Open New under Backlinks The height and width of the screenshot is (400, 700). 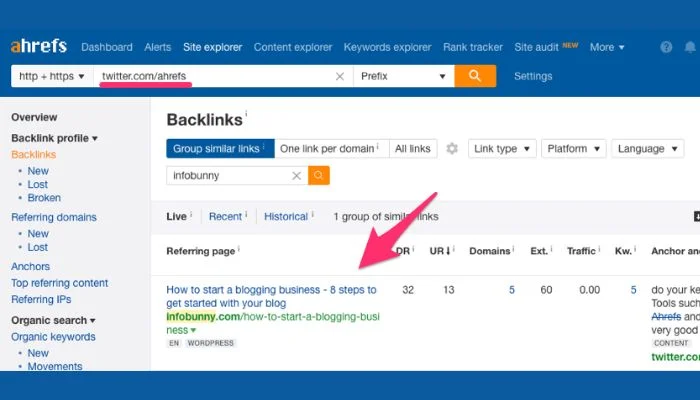(x=38, y=171)
